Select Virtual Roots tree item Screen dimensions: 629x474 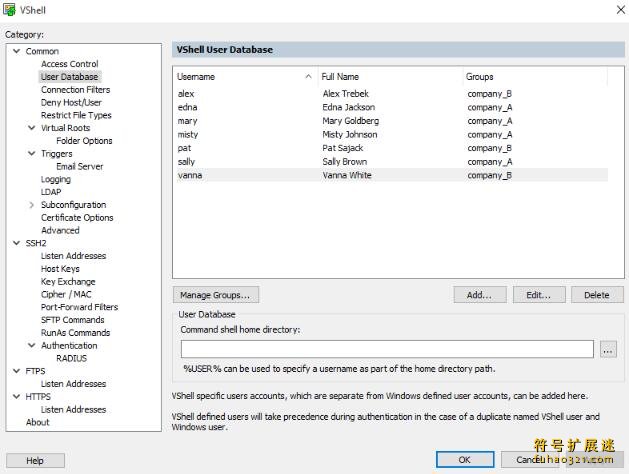pos(65,128)
